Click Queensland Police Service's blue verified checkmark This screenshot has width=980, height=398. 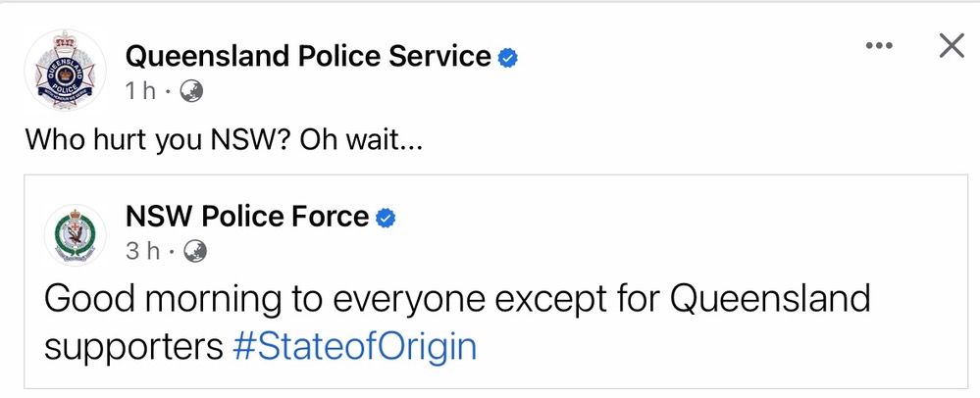click(x=507, y=58)
